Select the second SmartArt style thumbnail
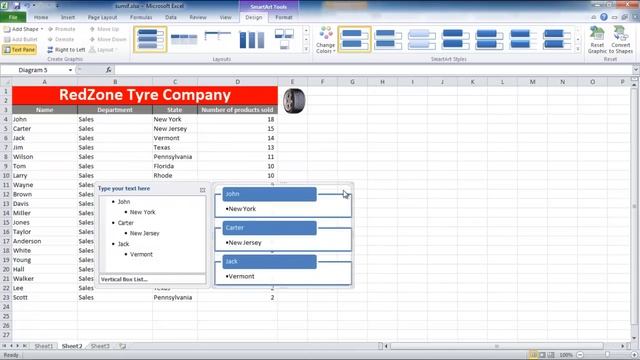Image resolution: width=640 pixels, height=360 pixels. click(x=388, y=40)
